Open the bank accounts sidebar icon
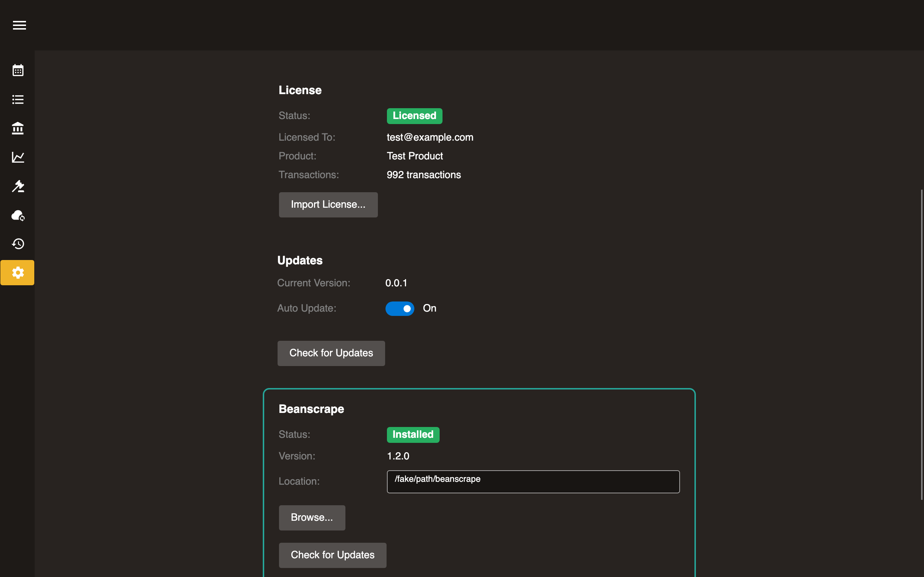The width and height of the screenshot is (924, 577). tap(18, 128)
